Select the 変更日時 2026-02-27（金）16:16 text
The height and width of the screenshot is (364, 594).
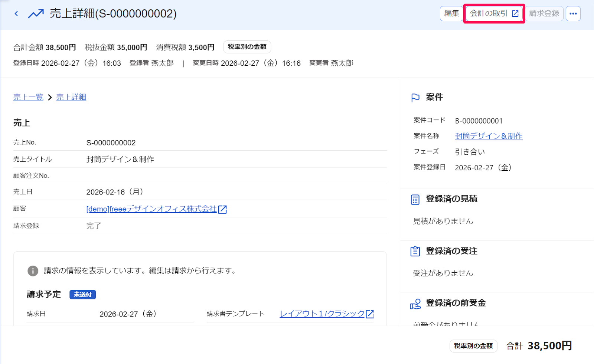tap(247, 63)
